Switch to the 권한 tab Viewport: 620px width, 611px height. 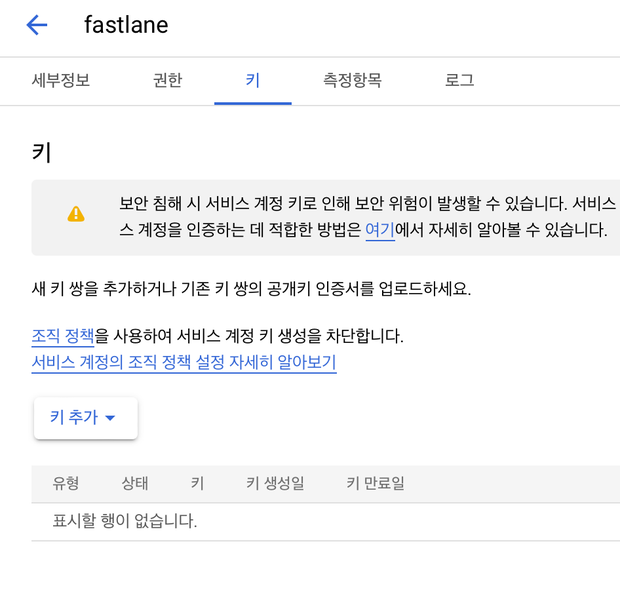168,80
